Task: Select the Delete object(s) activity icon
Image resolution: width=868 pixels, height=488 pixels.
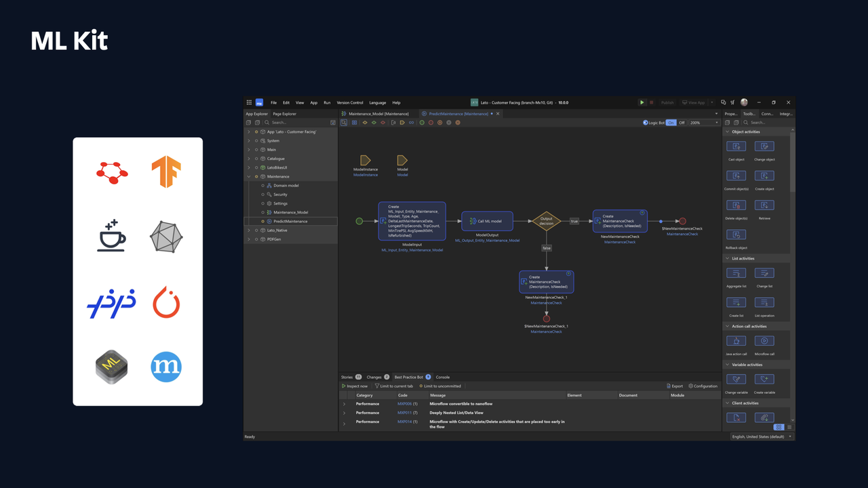Action: [736, 205]
